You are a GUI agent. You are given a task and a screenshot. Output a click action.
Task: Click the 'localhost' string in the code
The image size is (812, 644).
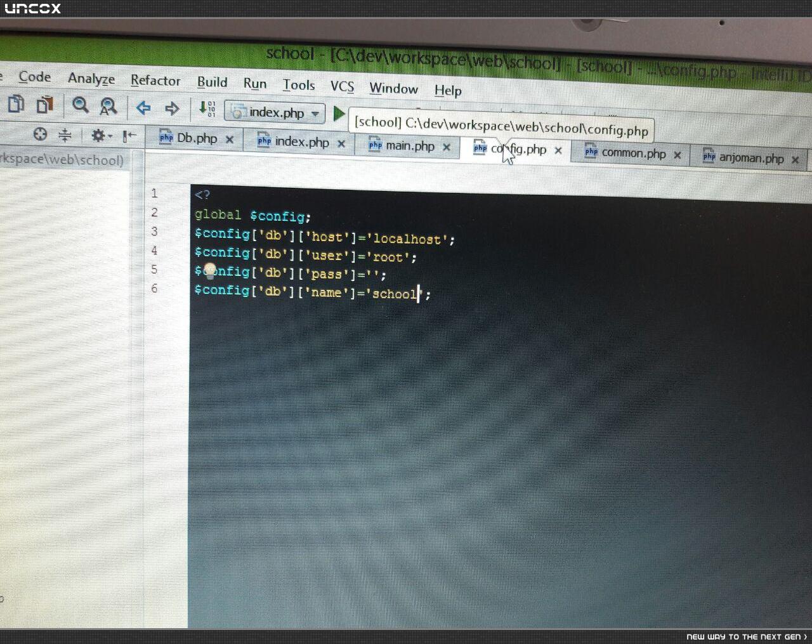[x=407, y=239]
